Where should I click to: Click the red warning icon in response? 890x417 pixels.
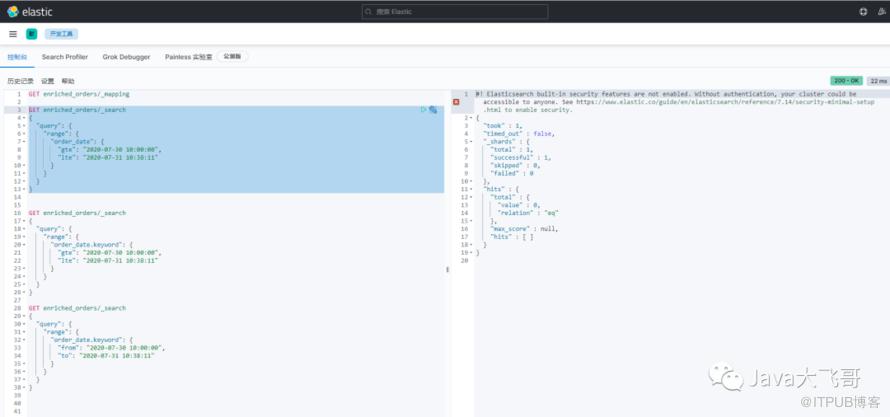456,102
